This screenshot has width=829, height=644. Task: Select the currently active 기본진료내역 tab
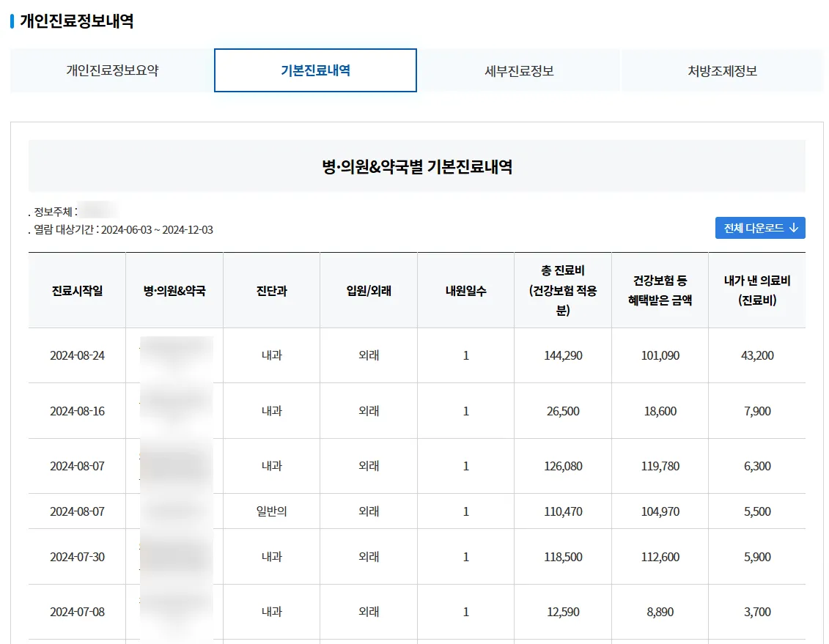315,70
